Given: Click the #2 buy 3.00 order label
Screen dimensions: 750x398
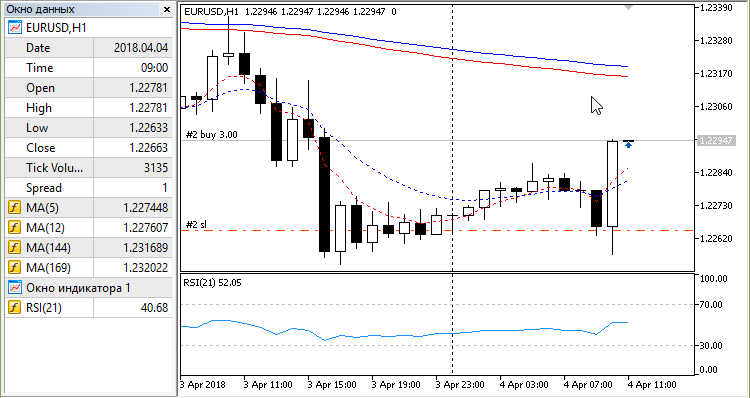Looking at the screenshot, I should click(211, 134).
